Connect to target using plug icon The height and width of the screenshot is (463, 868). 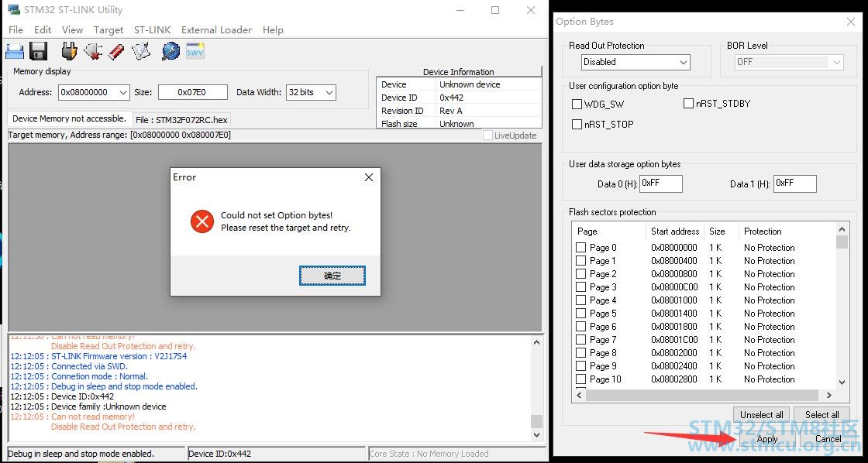pos(69,51)
